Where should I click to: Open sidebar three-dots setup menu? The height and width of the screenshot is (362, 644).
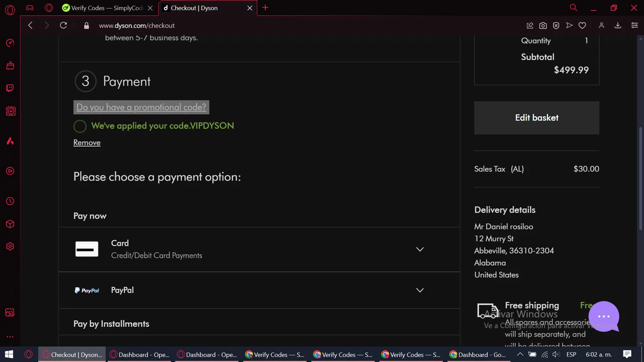(x=10, y=337)
